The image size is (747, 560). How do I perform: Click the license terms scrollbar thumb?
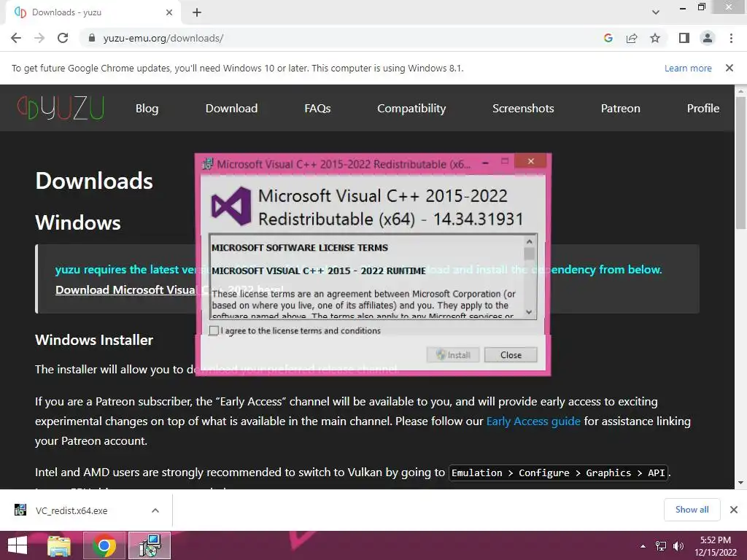pyautogui.click(x=530, y=254)
